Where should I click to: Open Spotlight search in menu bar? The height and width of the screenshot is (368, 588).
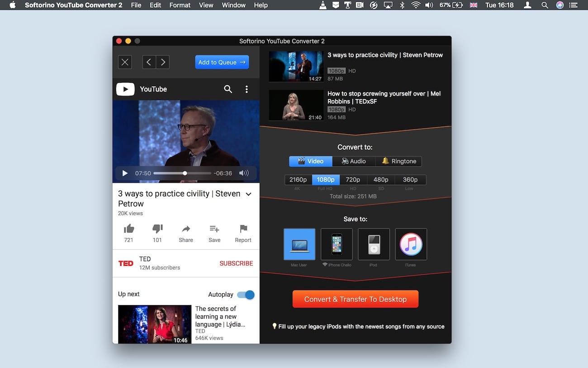tap(545, 5)
